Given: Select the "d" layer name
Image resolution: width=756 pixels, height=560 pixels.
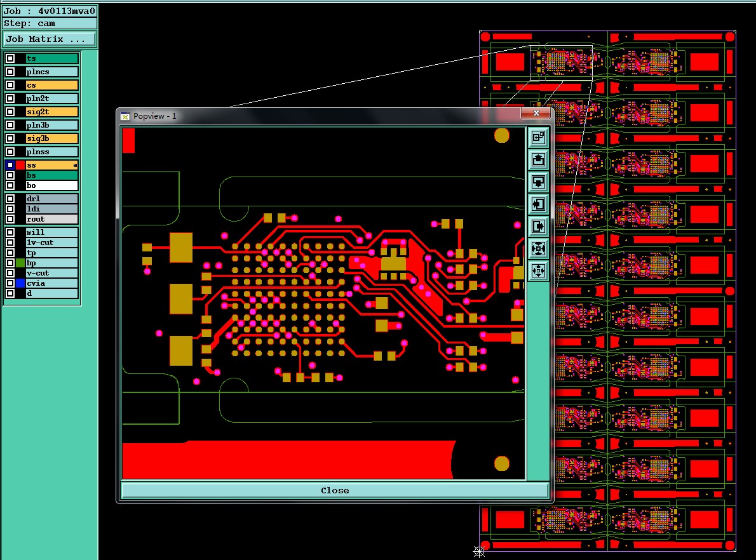Looking at the screenshot, I should click(x=51, y=293).
